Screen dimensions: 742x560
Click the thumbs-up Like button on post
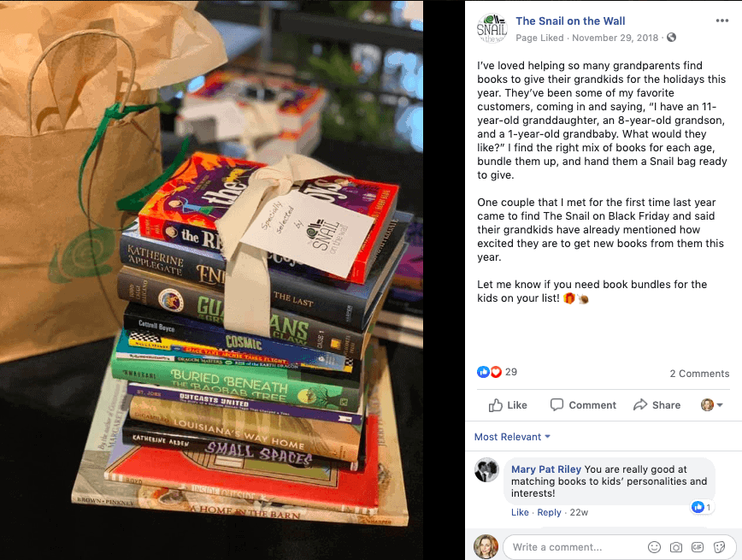(508, 405)
